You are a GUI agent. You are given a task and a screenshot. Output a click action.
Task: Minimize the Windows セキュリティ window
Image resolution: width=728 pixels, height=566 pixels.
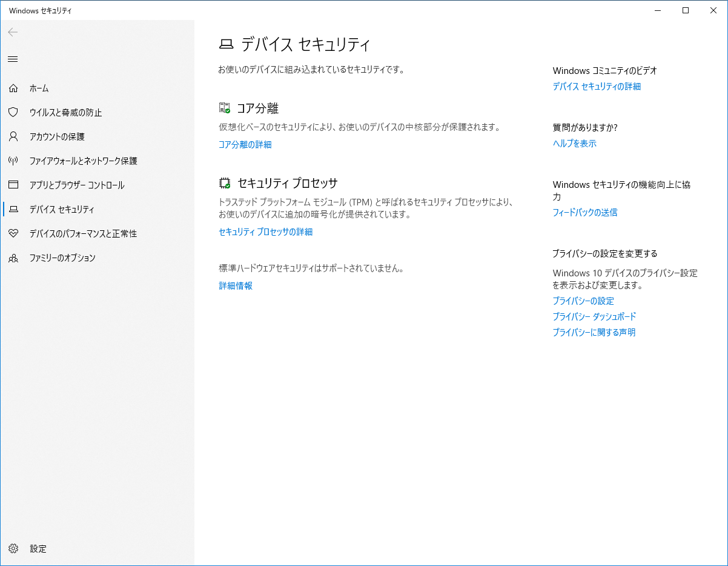point(658,10)
